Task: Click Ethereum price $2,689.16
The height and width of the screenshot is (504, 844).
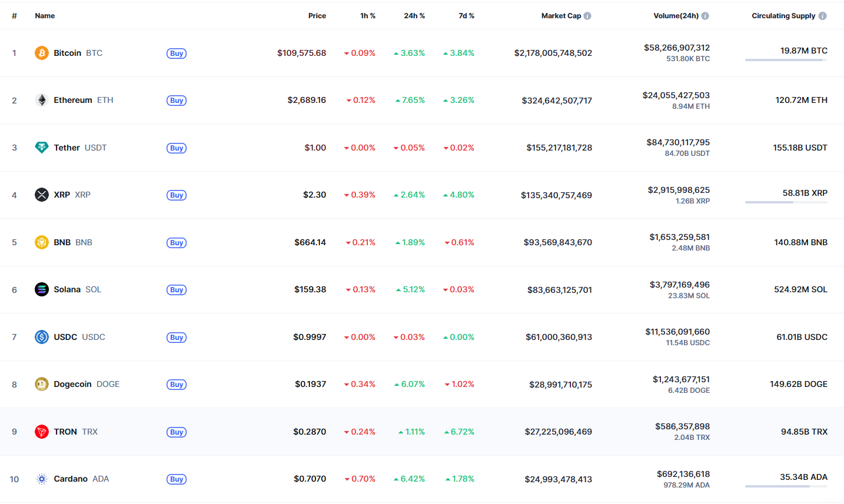Action: tap(307, 100)
